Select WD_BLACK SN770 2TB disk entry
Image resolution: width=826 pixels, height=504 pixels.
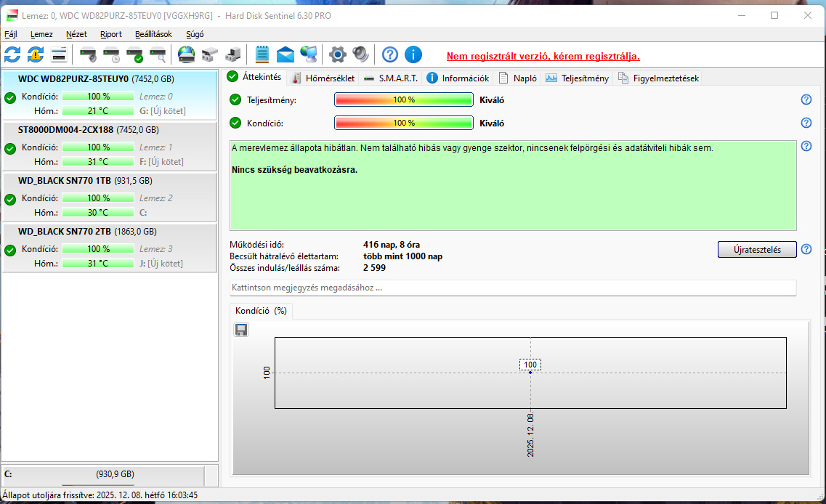point(110,248)
